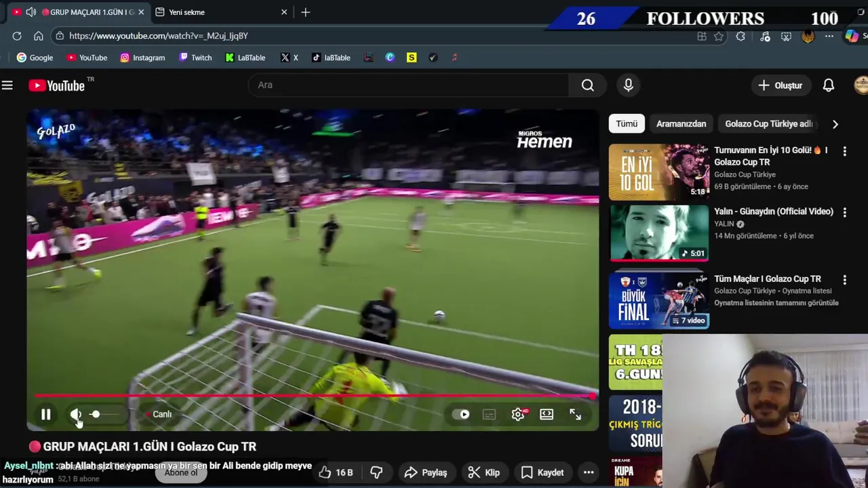
Task: Close the Yeni sekme tab
Action: 284,12
